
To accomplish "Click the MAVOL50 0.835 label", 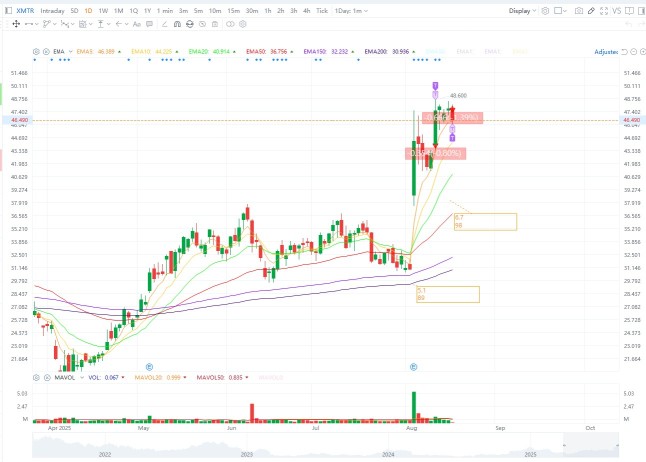I will (220, 378).
